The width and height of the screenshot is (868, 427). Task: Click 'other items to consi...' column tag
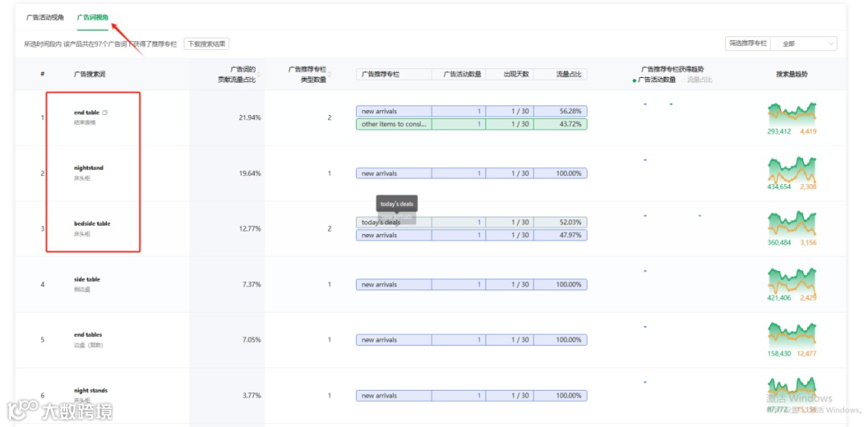point(394,124)
